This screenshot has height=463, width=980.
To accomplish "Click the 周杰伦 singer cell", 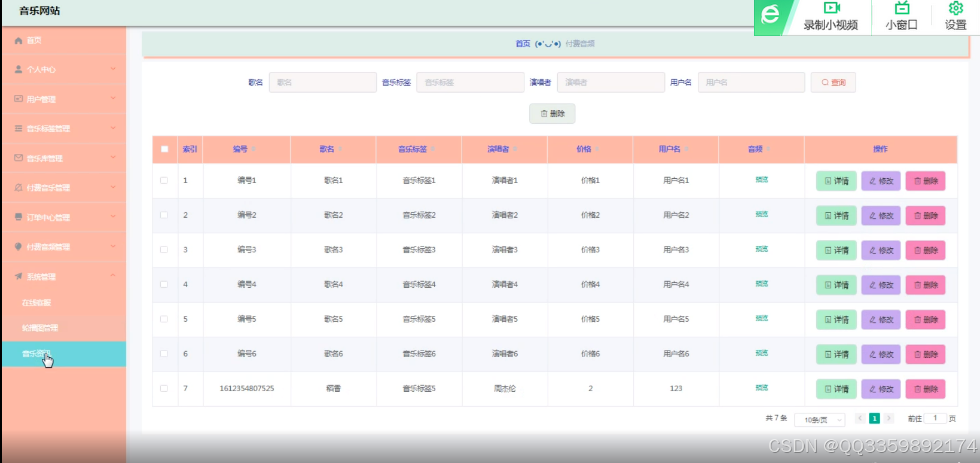I will click(505, 388).
